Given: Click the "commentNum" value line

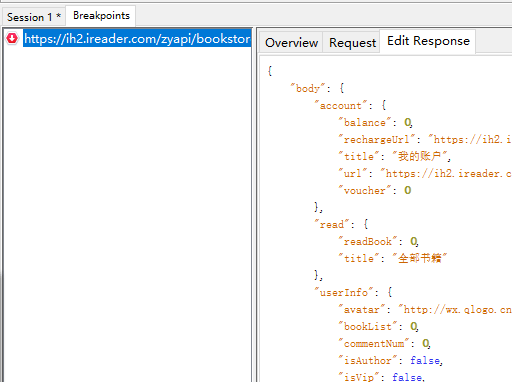Looking at the screenshot, I should tap(385, 343).
